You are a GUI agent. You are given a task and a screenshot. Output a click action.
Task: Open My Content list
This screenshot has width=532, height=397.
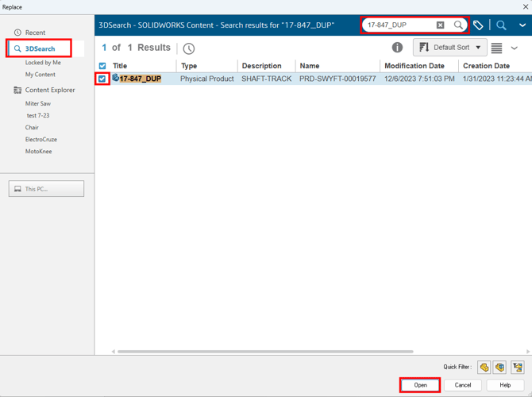(40, 75)
